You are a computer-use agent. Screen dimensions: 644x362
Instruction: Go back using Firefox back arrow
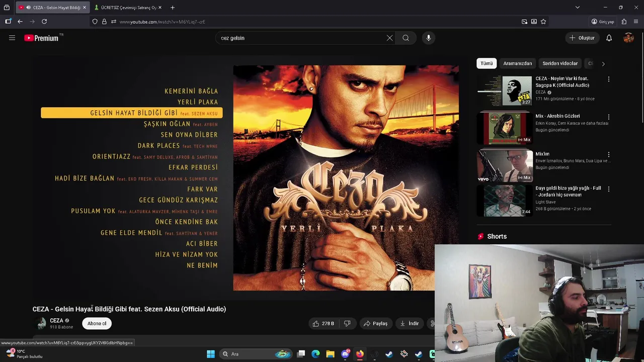pos(20,22)
